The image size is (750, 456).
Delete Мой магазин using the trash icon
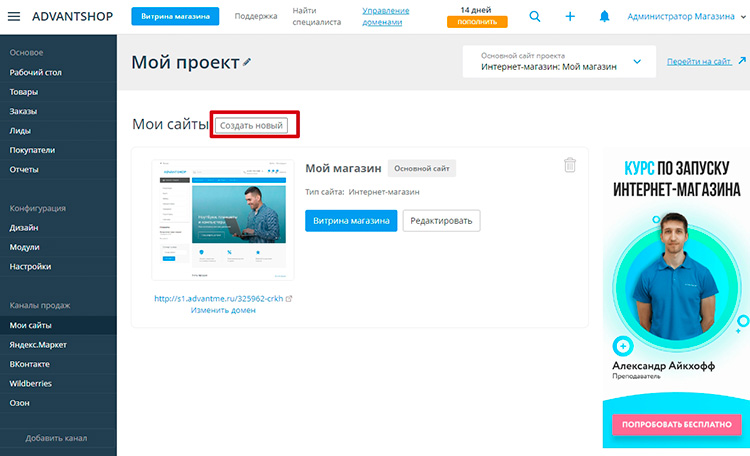[570, 165]
